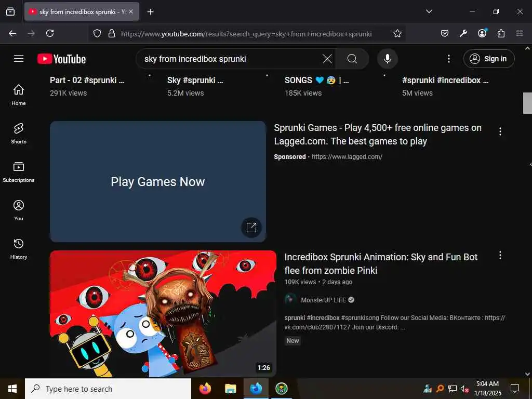
Task: Start voice search with the microphone
Action: [387, 59]
